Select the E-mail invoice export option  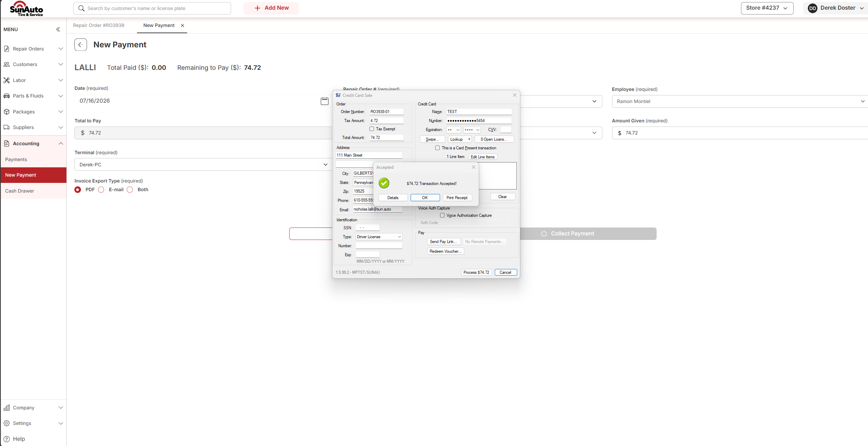tap(101, 190)
